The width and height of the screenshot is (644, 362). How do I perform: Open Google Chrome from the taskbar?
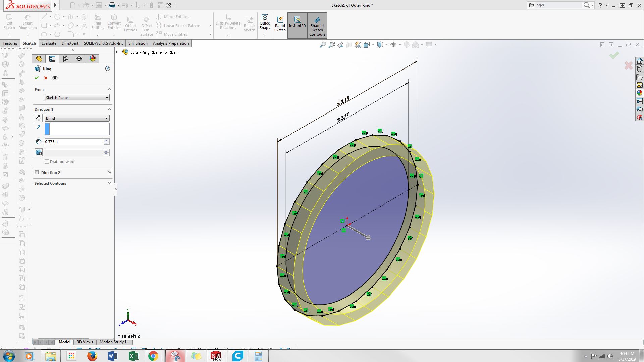coord(153,356)
